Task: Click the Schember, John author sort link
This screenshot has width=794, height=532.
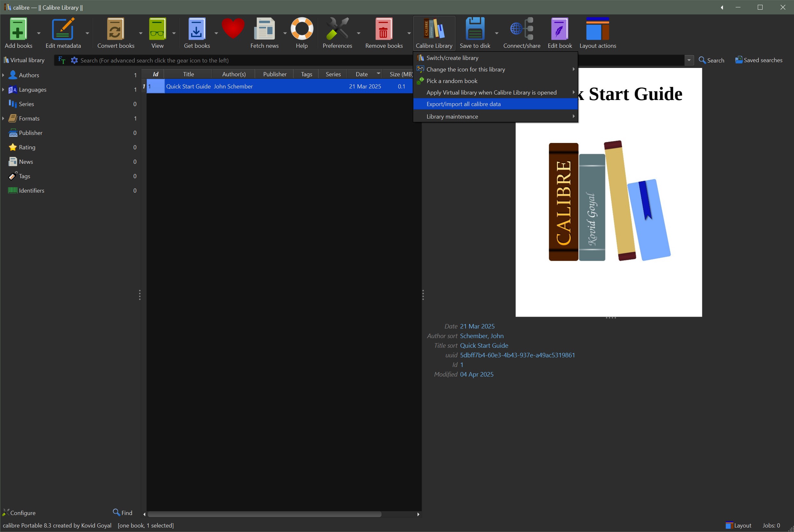Action: [x=481, y=336]
